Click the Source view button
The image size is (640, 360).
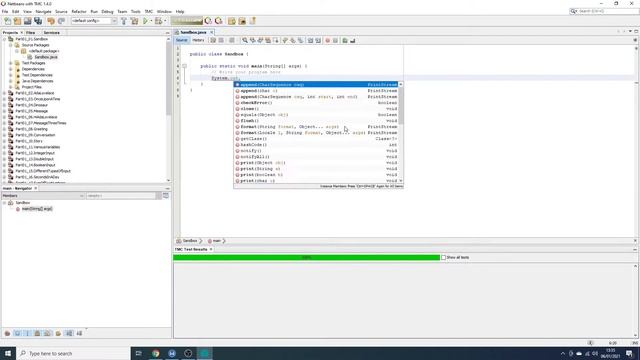tap(182, 40)
